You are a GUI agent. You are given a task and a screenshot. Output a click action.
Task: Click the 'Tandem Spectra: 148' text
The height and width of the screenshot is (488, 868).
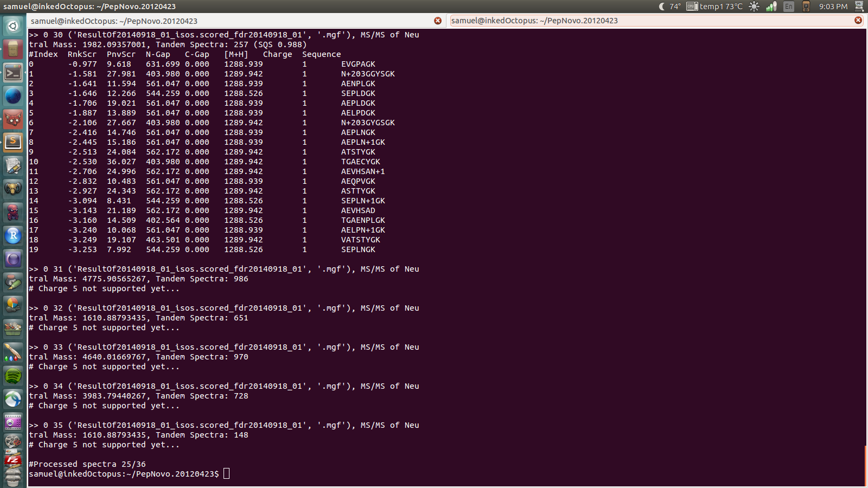click(202, 435)
